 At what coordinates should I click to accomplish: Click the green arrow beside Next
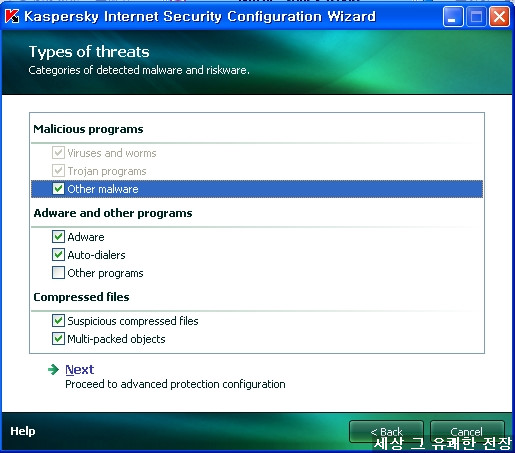click(53, 369)
